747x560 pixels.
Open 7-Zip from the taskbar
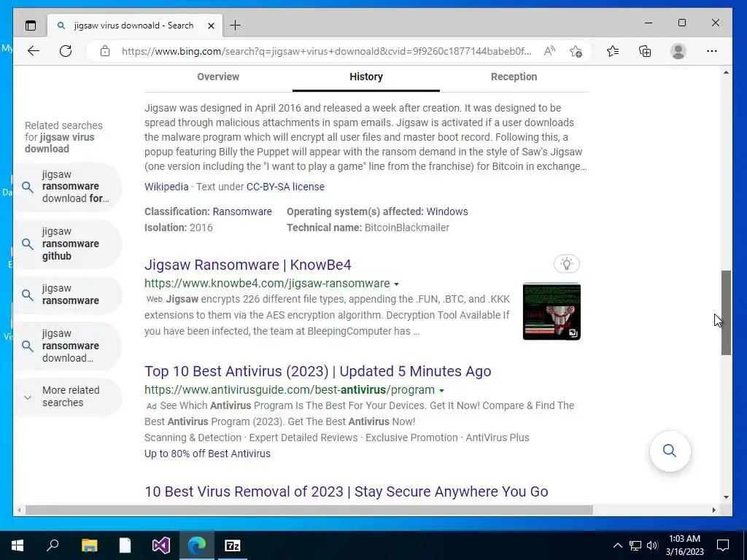[x=233, y=545]
